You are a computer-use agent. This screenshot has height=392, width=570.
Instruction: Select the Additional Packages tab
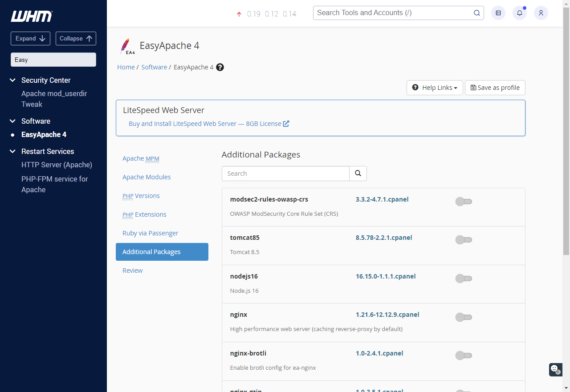point(162,252)
